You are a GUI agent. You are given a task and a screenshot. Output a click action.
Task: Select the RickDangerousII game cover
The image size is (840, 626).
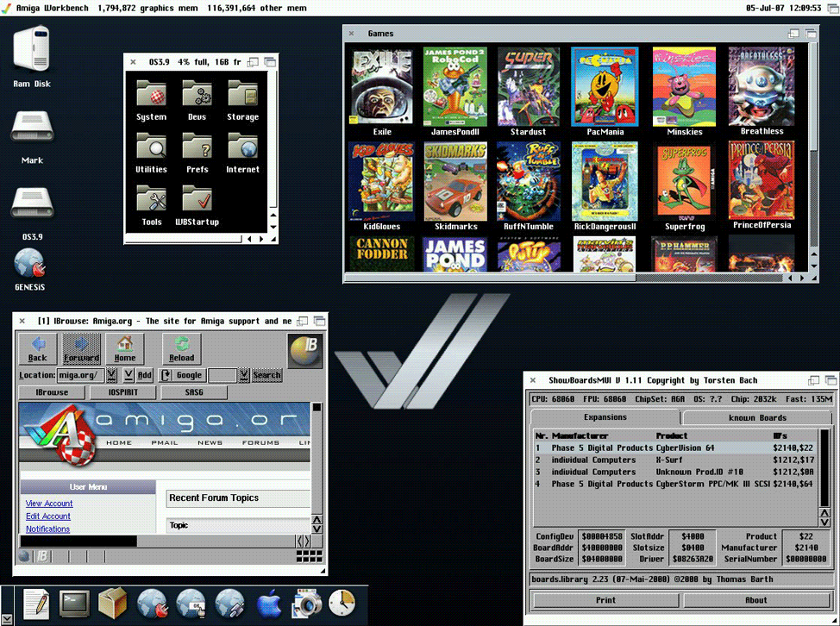pos(605,182)
